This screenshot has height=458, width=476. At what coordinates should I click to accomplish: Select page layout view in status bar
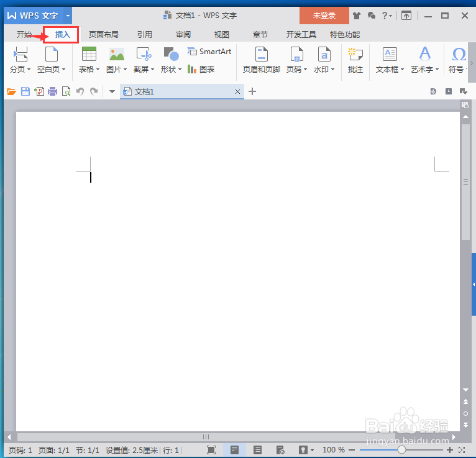[x=234, y=450]
